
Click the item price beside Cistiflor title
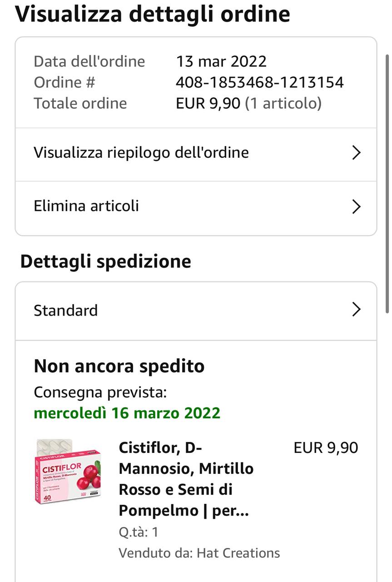click(x=326, y=448)
